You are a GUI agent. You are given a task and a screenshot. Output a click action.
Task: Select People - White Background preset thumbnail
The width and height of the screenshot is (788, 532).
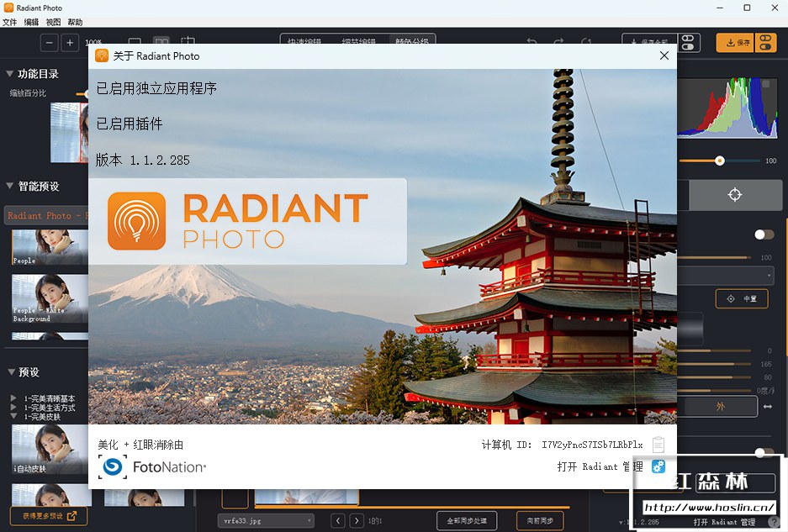pos(50,298)
